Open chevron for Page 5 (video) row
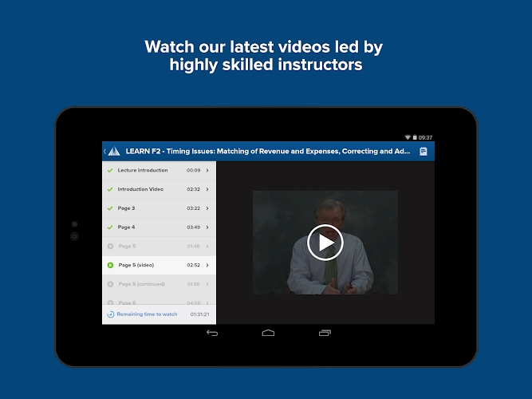This screenshot has height=399, width=532. pos(207,265)
